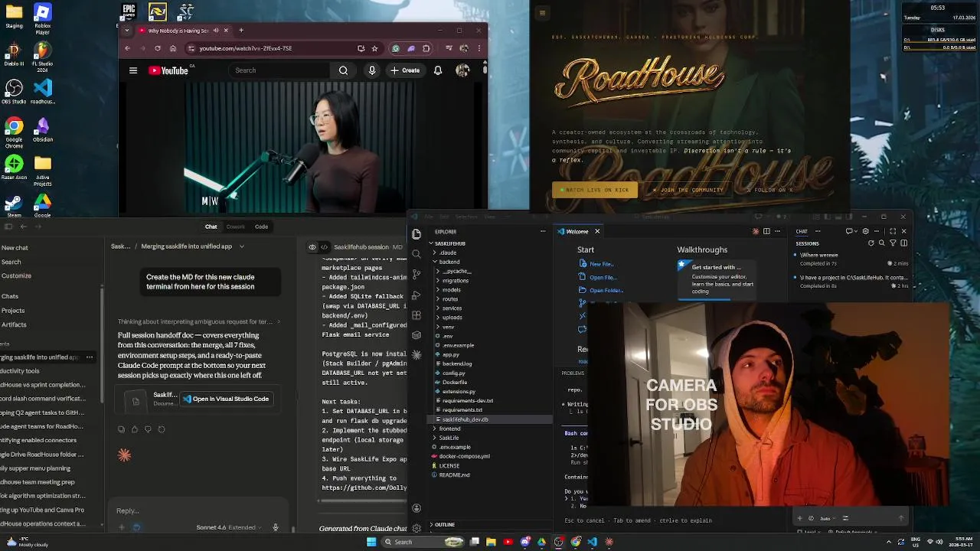Click the Obsidian desktop shortcut
Viewport: 980px width, 551px height.
pos(43,129)
